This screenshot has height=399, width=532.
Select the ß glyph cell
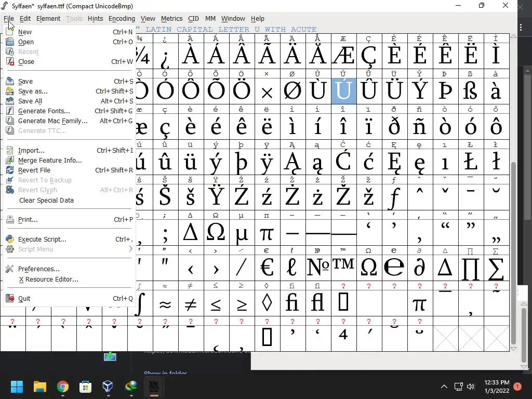[471, 91]
